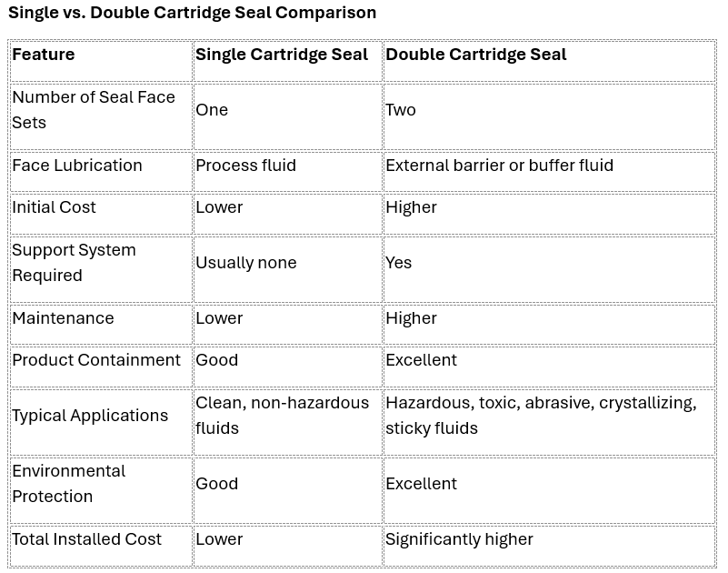Viewport: 728px width, 573px height.
Task: Click the 'Two' cell under Double Cartridge
Action: (x=549, y=116)
